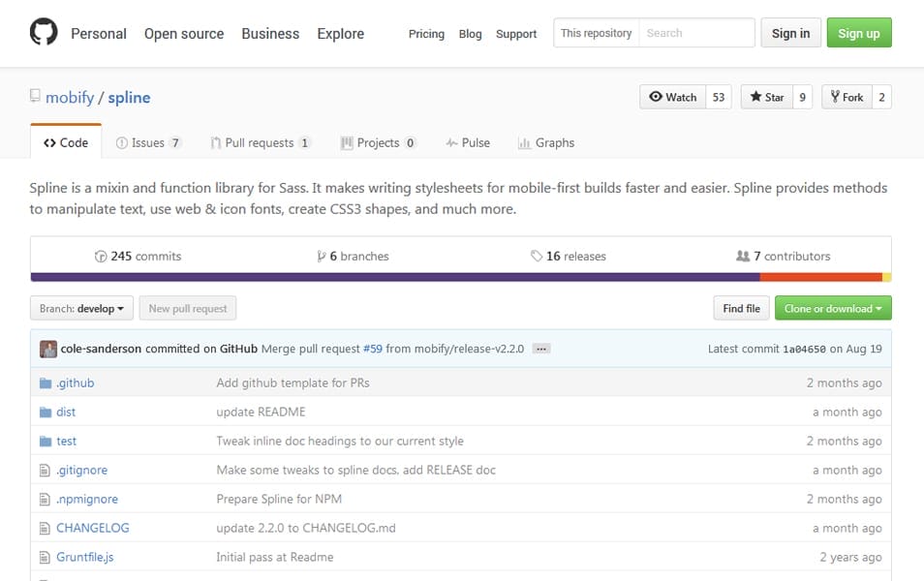Click the This repository search scope label

tap(597, 33)
